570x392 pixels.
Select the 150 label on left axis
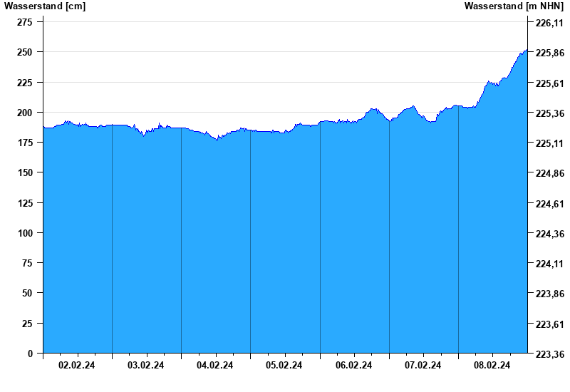tap(25, 172)
